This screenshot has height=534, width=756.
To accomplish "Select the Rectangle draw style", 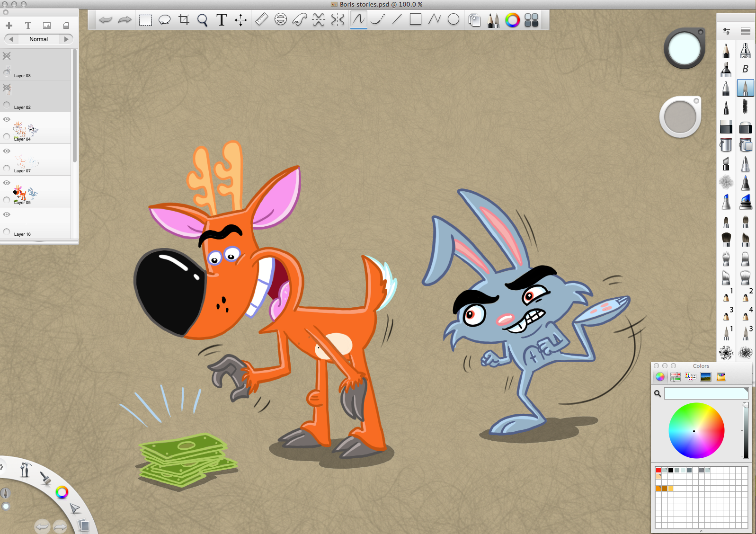I will pyautogui.click(x=416, y=19).
